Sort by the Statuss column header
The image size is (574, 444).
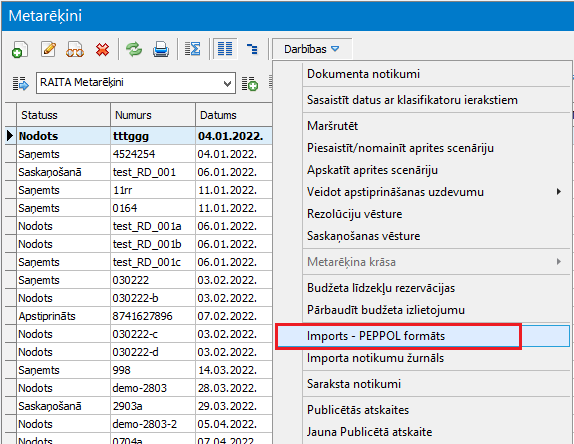point(63,115)
